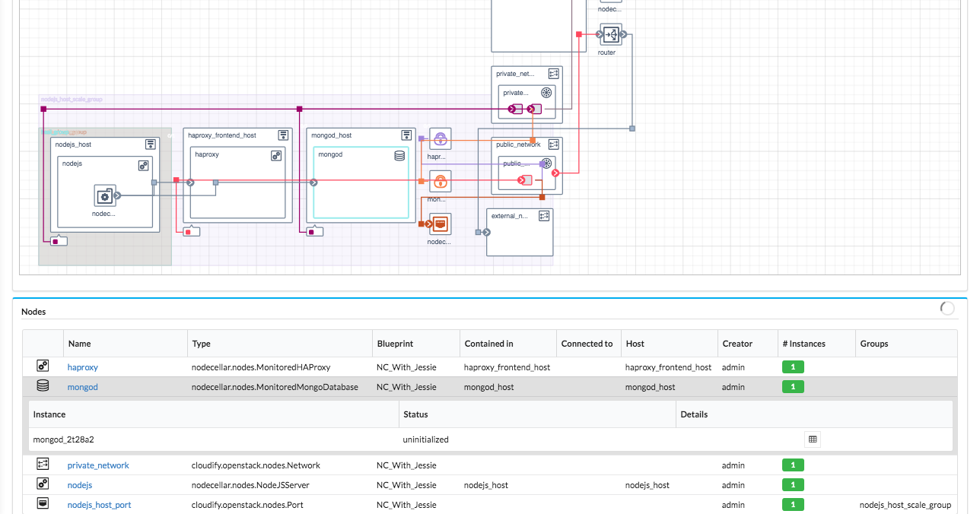Click the mongod row database icon

(43, 385)
